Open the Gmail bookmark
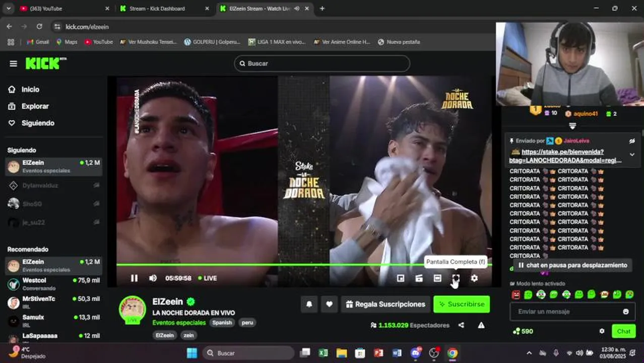Viewport: 644px width, 363px height. 38,42
